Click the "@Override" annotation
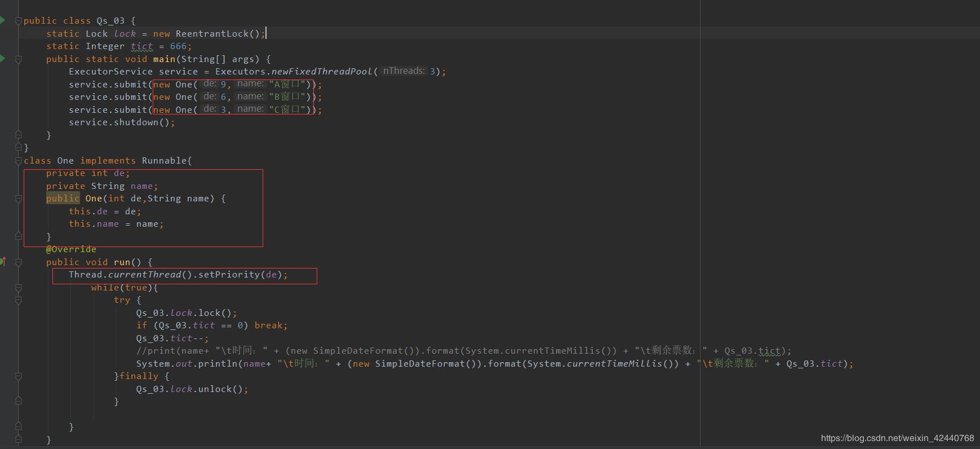This screenshot has height=449, width=980. [x=71, y=249]
